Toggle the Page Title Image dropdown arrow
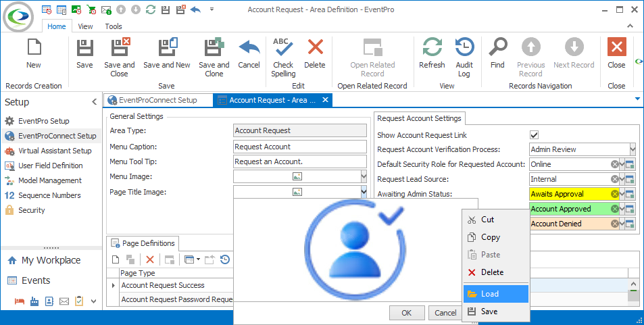The height and width of the screenshot is (325, 644). pos(364,192)
